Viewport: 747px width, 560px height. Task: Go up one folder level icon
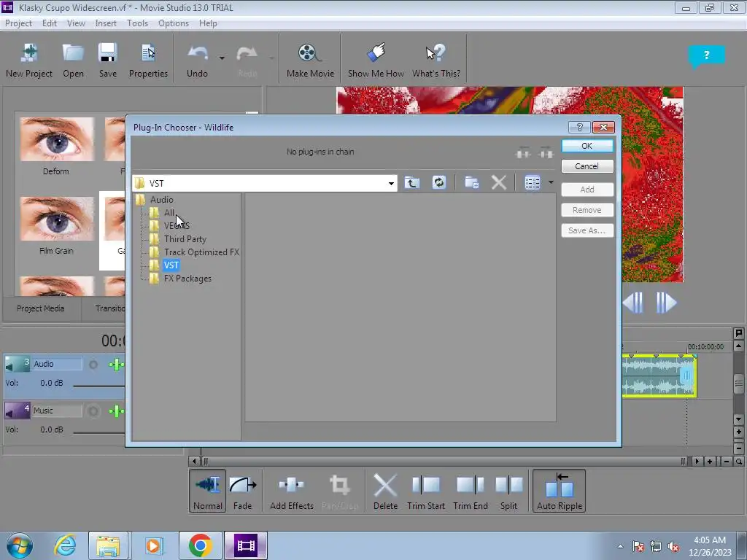coord(412,183)
